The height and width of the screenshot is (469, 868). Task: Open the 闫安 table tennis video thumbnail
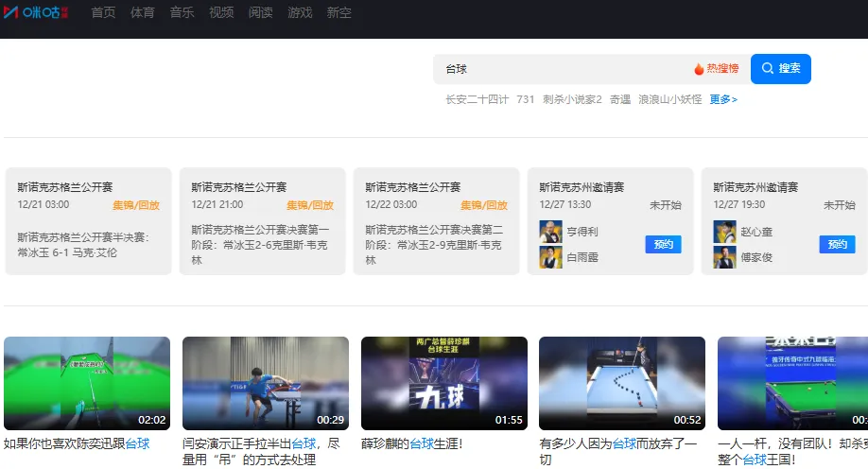(265, 383)
